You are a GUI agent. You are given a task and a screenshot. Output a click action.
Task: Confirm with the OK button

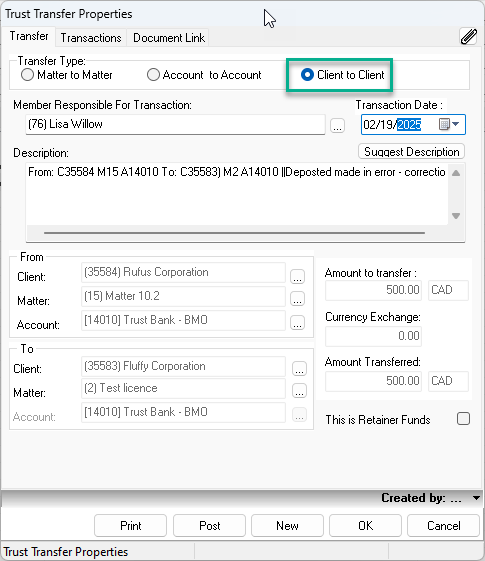pos(365,526)
